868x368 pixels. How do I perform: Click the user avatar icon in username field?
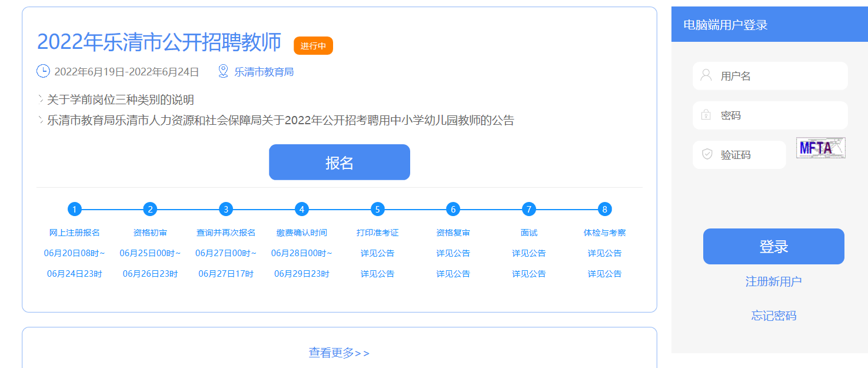(x=706, y=75)
